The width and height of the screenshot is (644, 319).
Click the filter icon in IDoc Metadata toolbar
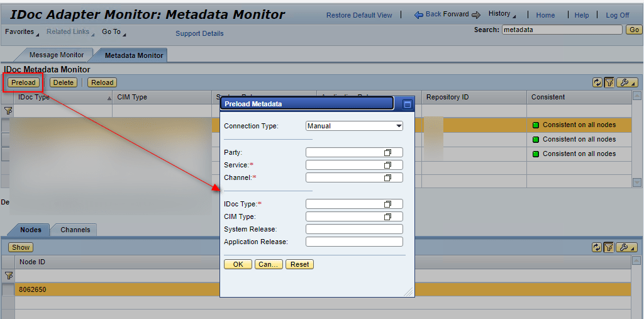pyautogui.click(x=609, y=82)
